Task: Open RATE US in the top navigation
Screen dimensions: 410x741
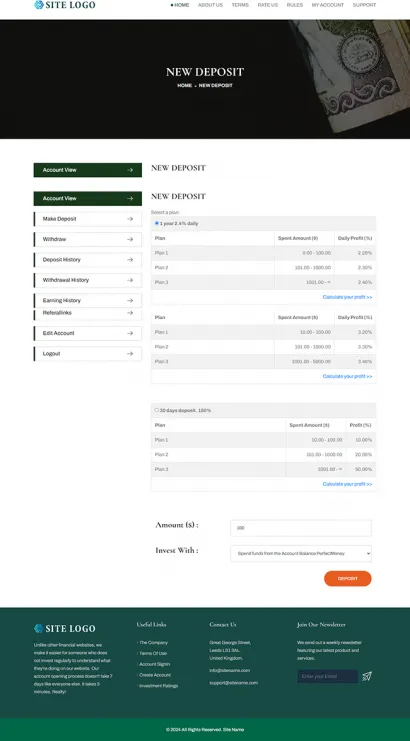Action: click(268, 5)
